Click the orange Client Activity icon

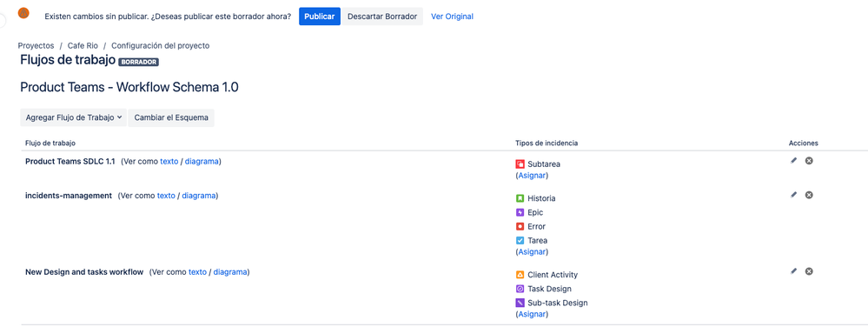(520, 274)
